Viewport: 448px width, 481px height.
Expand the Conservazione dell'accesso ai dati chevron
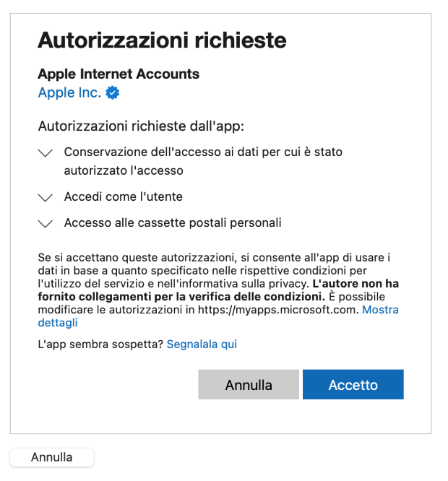click(x=46, y=153)
